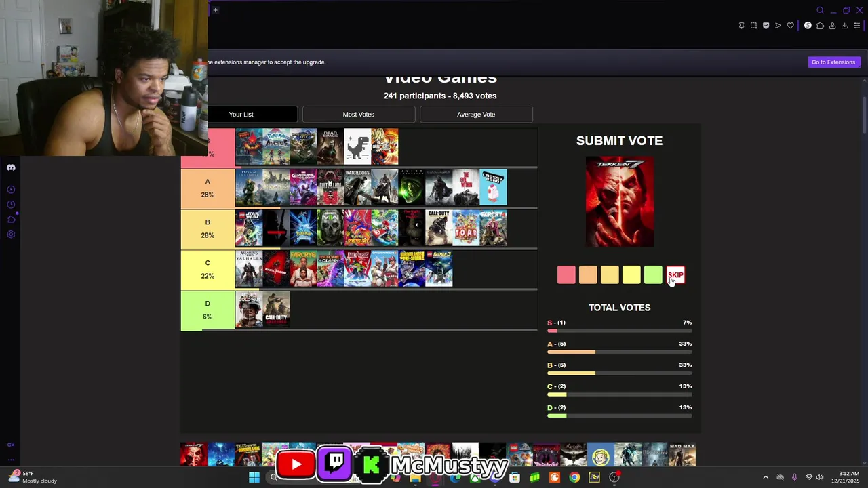Select Mario Kart 8 cover in B tier

384,228
